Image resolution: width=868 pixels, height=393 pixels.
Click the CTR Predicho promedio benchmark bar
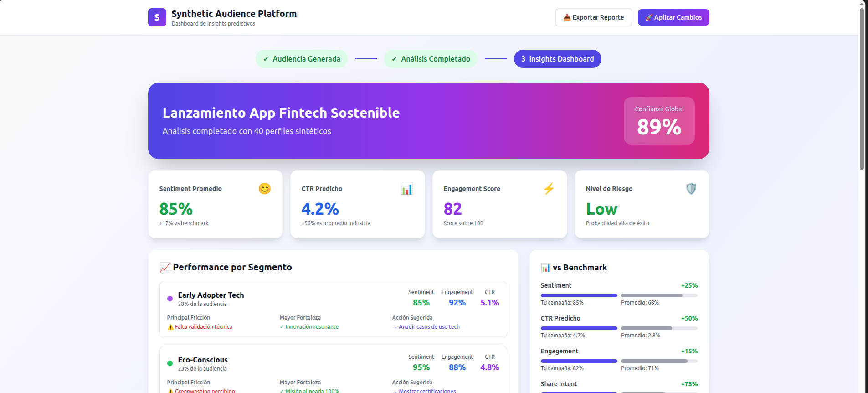659,328
